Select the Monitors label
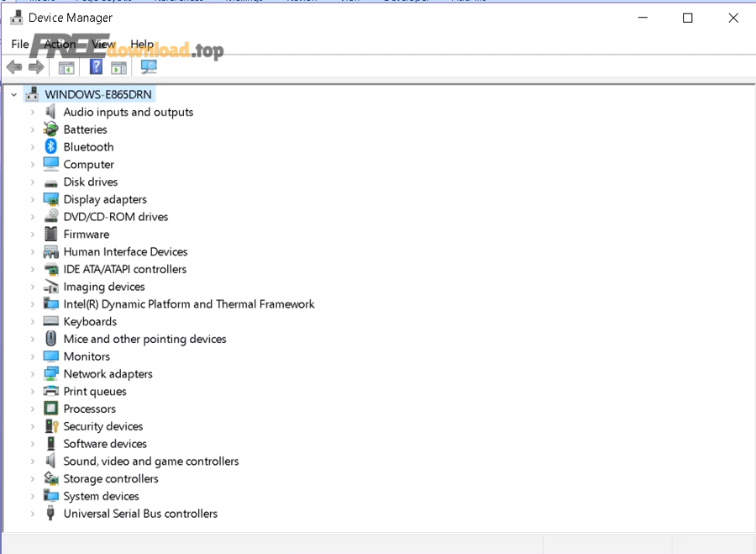Screen dimensions: 756x554 click(87, 356)
